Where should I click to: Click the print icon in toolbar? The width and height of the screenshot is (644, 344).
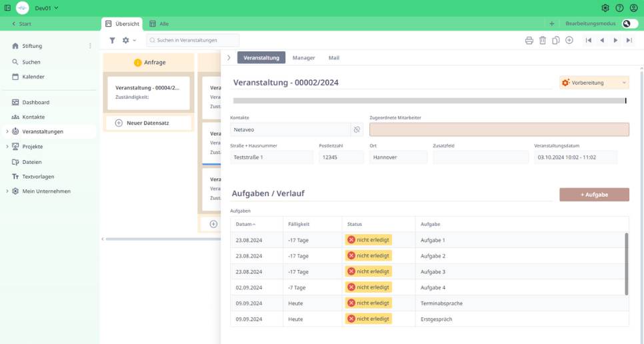tap(529, 41)
